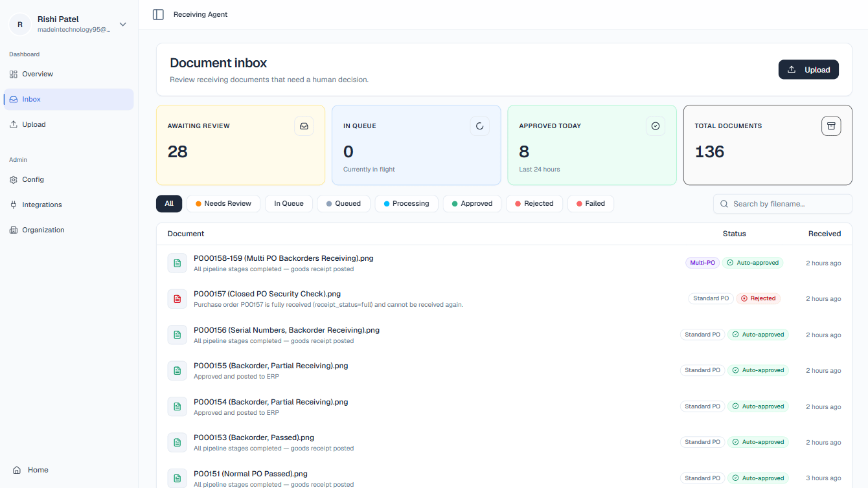Click the Receiving Agent breadcrumb title
The image size is (868, 488).
tap(201, 14)
